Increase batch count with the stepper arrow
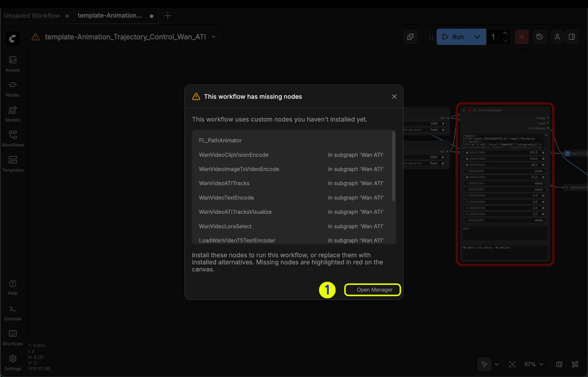This screenshot has width=588, height=377. 506,33
